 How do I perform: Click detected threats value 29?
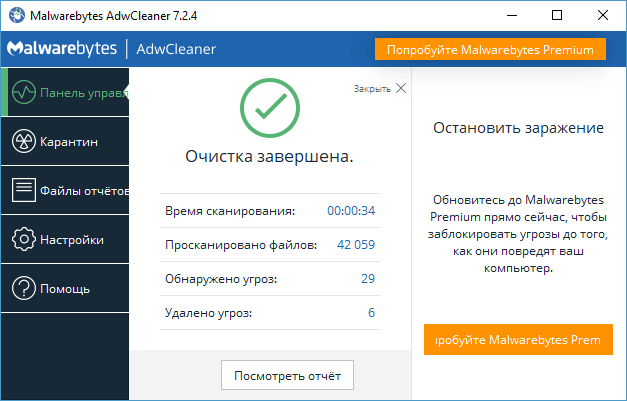[x=368, y=279]
